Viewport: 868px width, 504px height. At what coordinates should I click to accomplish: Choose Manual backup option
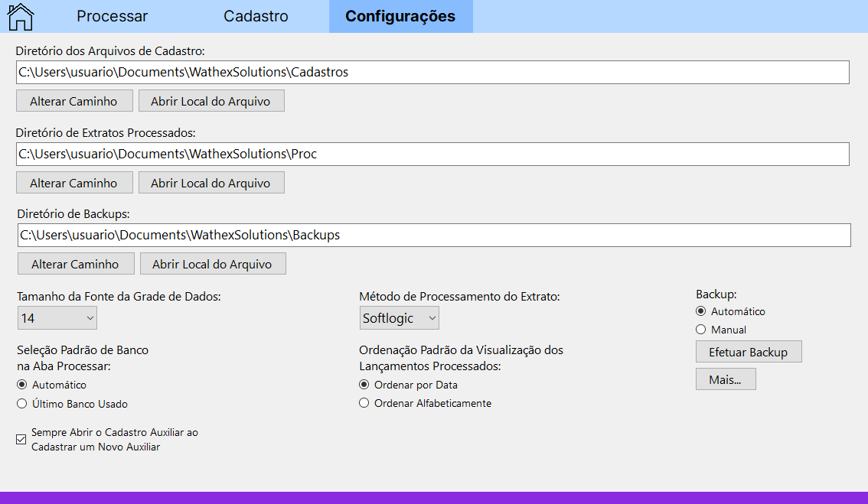point(701,330)
